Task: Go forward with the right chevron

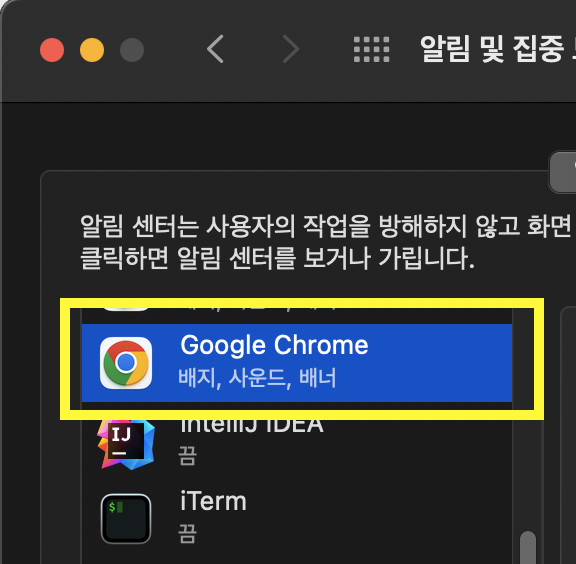Action: (x=291, y=49)
